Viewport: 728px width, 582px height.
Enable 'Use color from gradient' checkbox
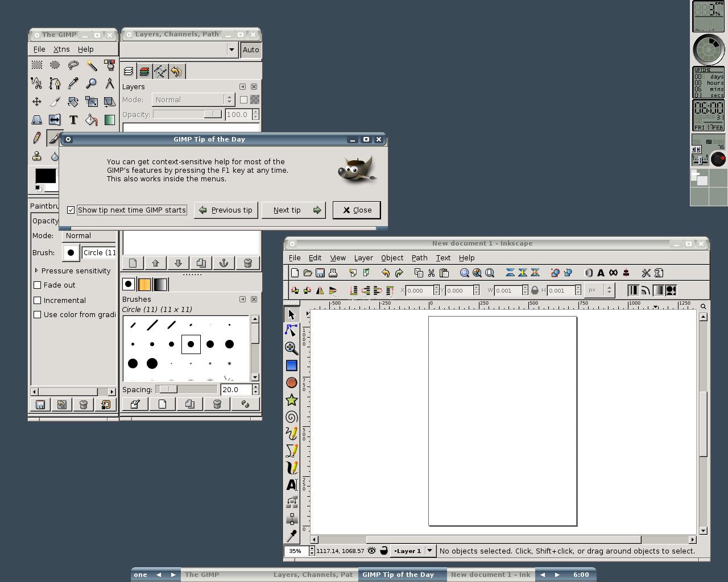(38, 314)
